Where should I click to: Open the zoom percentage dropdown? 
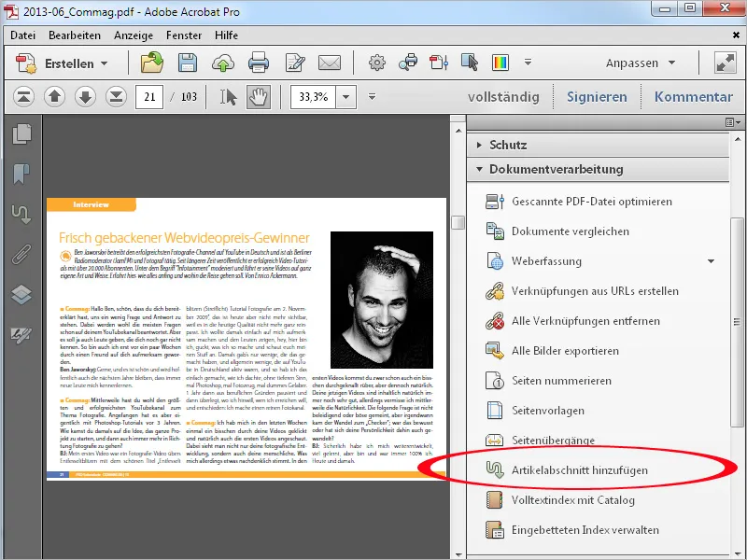[x=345, y=95]
